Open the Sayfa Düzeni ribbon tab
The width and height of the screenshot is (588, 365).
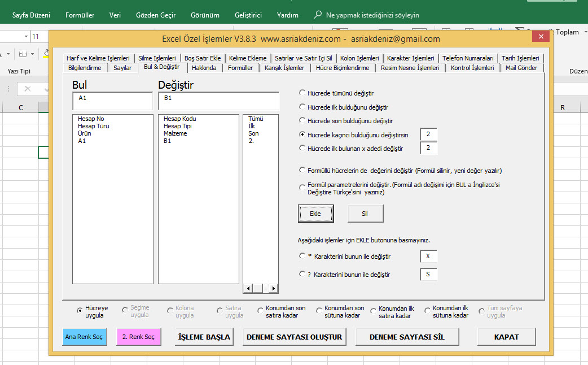(x=31, y=15)
